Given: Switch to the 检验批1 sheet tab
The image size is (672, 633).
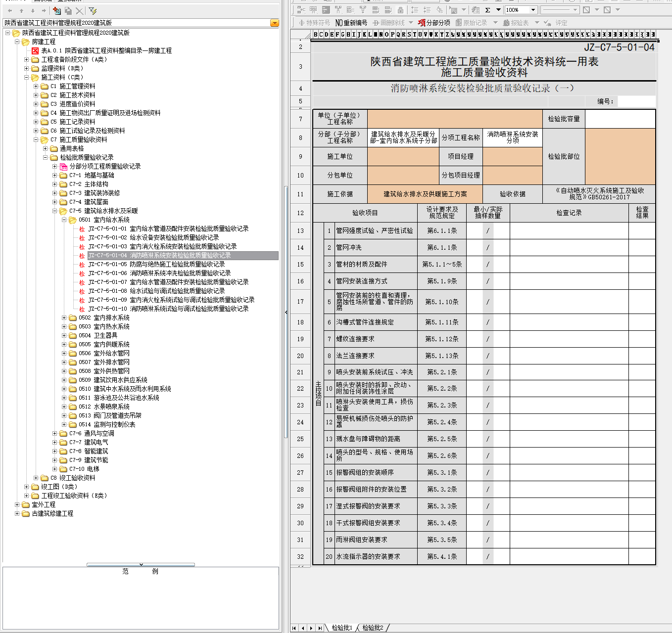Looking at the screenshot, I should [342, 628].
